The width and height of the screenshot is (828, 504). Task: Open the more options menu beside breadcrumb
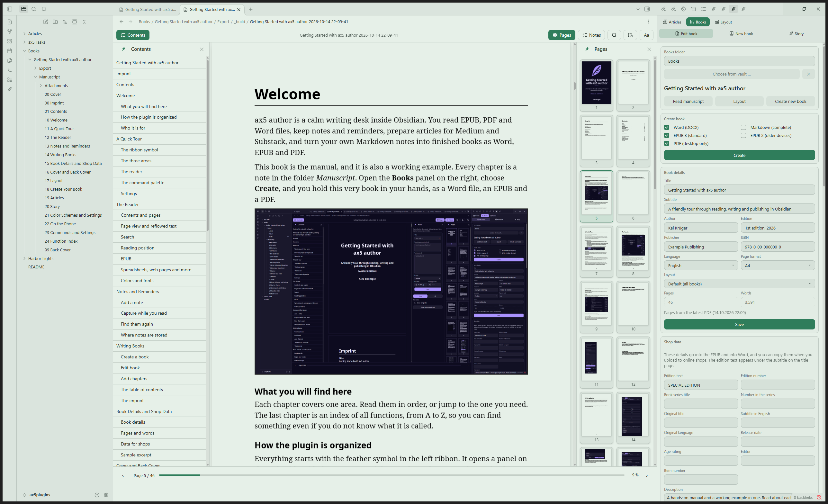(648, 22)
